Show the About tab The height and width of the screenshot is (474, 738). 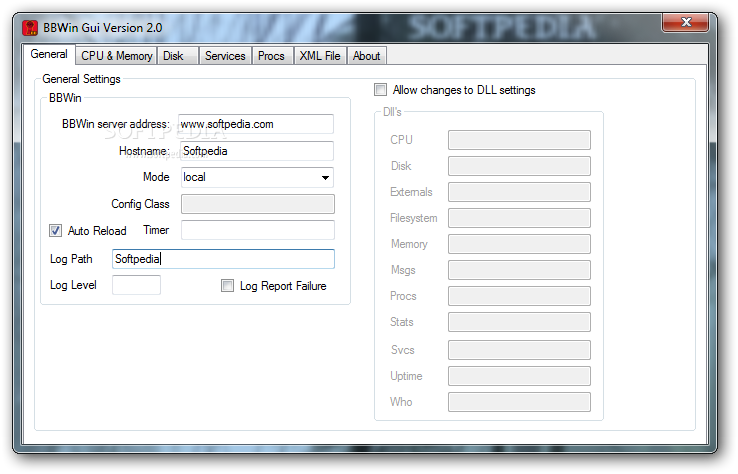367,56
